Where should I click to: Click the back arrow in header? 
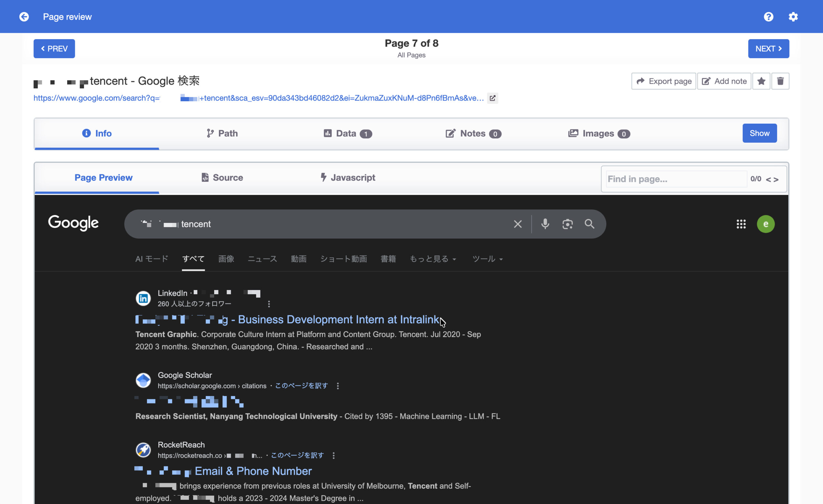(x=24, y=16)
